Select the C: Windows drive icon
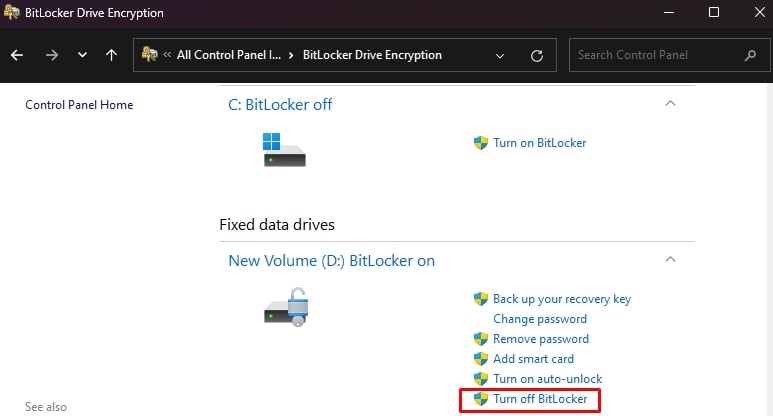The image size is (773, 416). [x=284, y=149]
